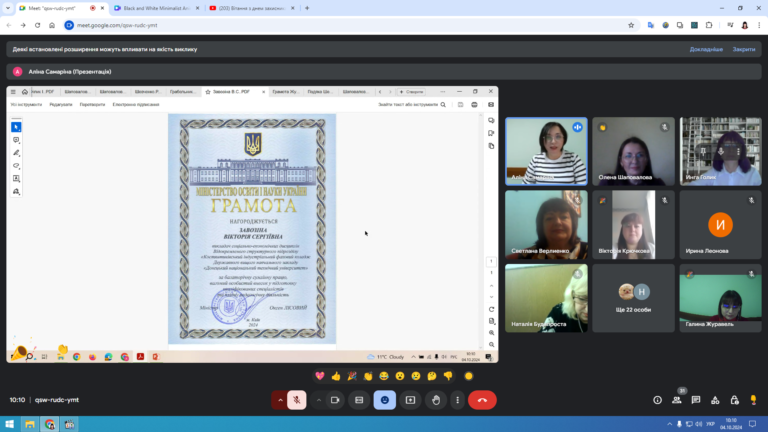The height and width of the screenshot is (432, 768).
Task: Show the participants people panel
Action: (676, 400)
